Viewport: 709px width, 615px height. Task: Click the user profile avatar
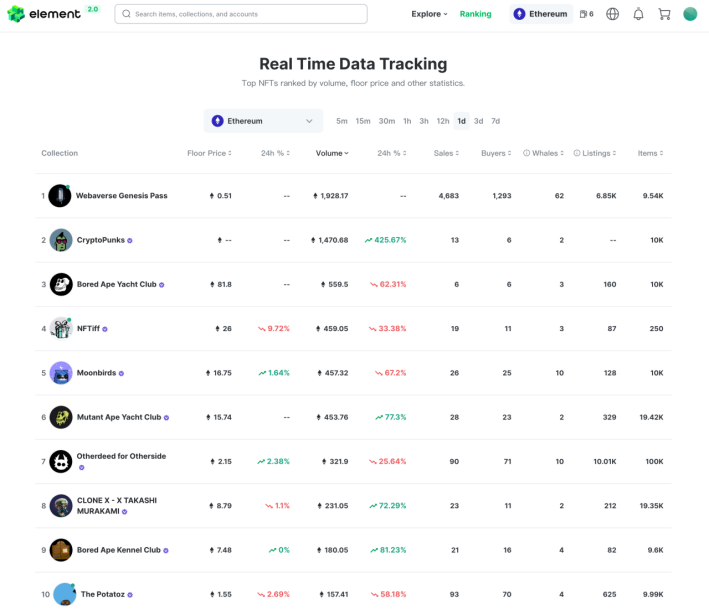(690, 14)
